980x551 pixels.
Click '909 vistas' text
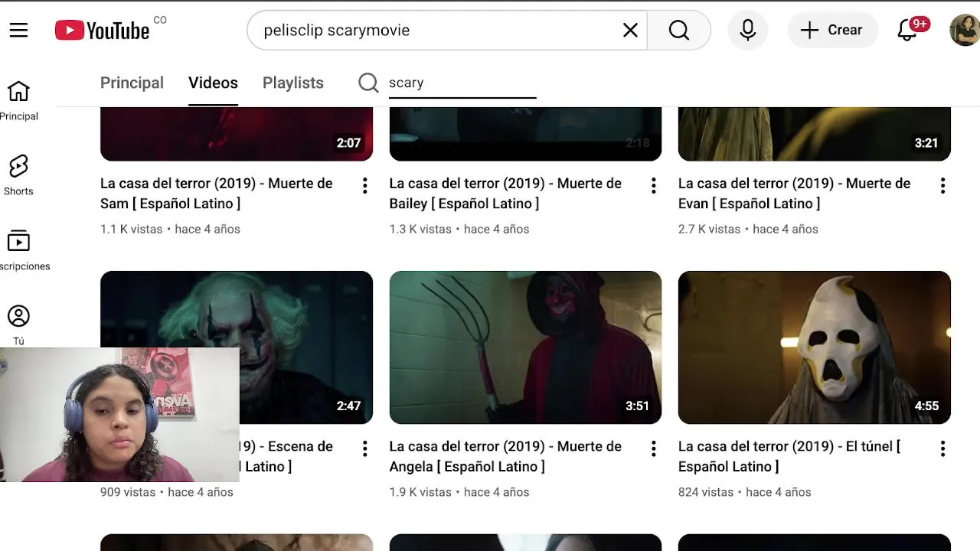click(128, 492)
